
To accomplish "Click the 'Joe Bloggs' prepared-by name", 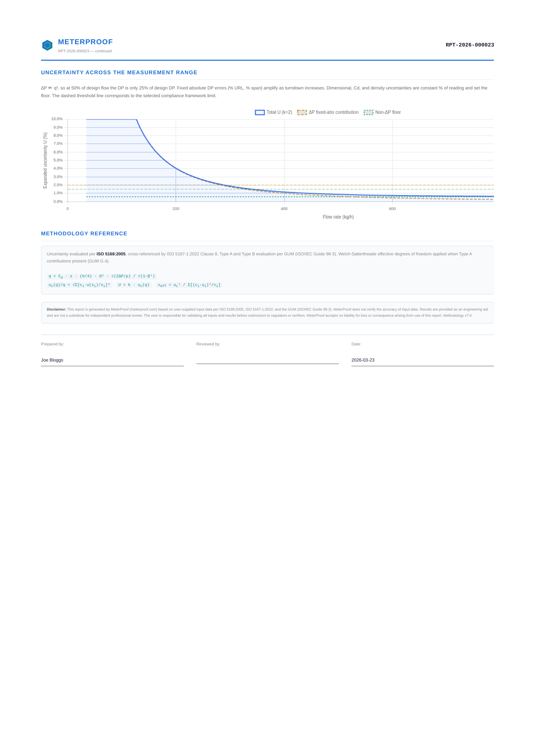I will 52,360.
